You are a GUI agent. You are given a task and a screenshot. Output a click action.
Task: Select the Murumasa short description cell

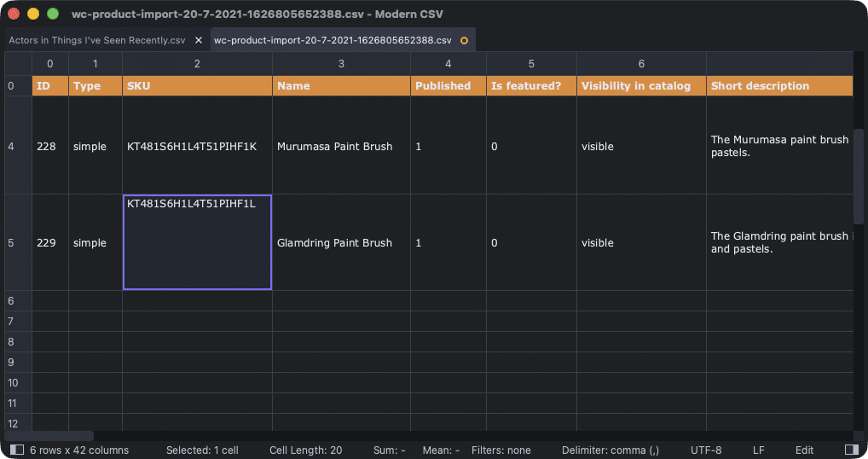tap(779, 146)
